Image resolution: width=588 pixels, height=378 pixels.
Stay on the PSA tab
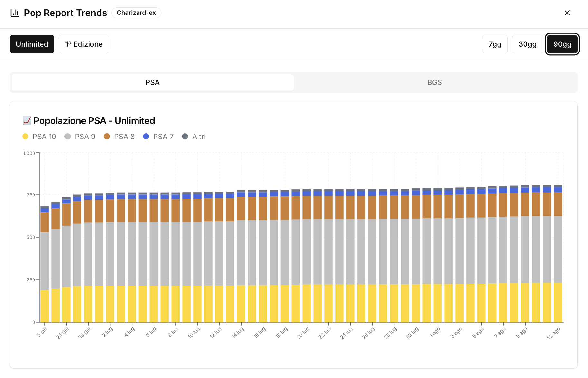[152, 82]
